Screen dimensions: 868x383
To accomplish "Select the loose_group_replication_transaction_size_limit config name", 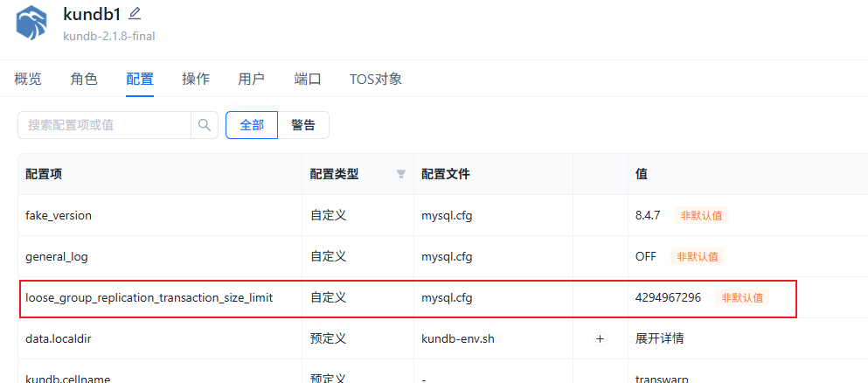I will pyautogui.click(x=149, y=297).
